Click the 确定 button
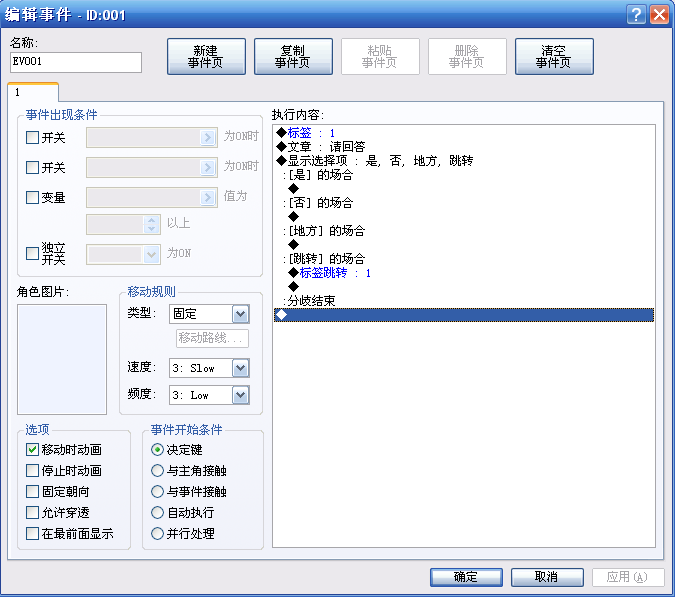 [466, 577]
